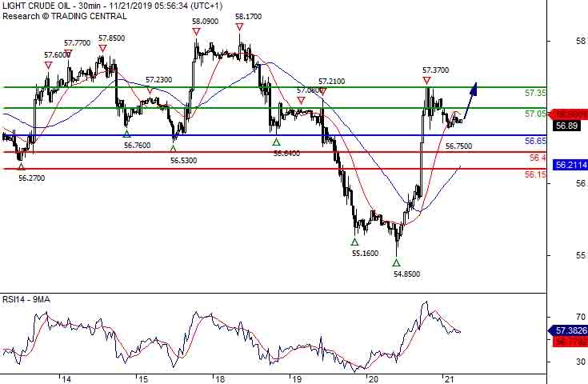The width and height of the screenshot is (588, 384).
Task: Click the green marker above 54.8500 label
Action: [397, 263]
